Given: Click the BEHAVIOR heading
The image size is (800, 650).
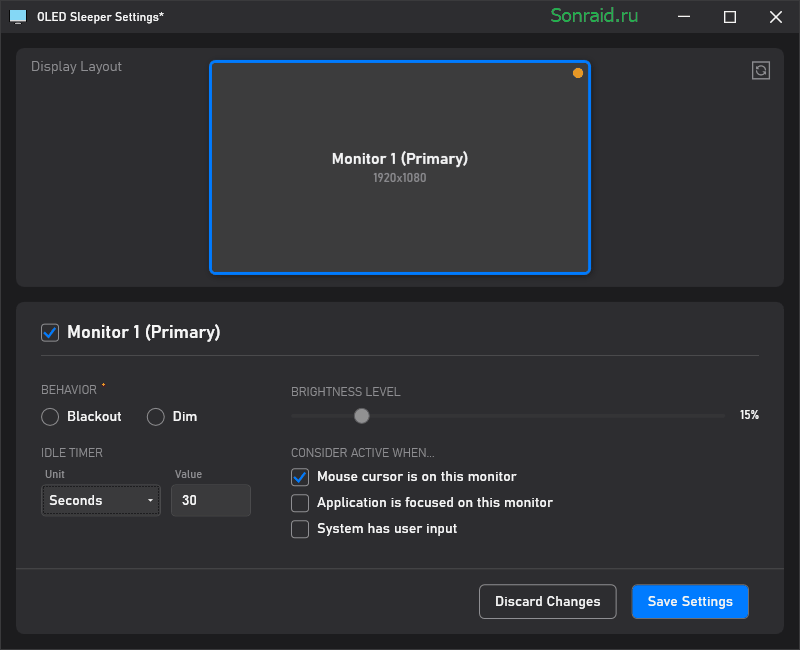Looking at the screenshot, I should [69, 390].
